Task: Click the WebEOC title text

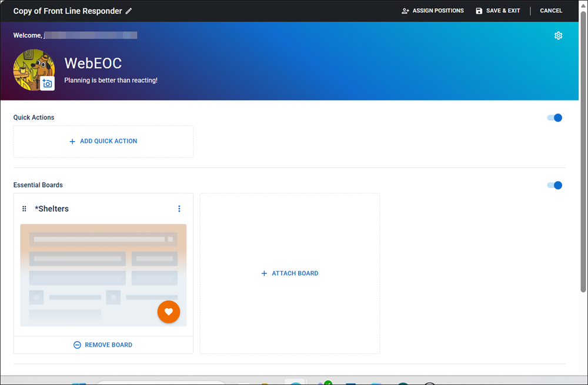Action: pos(93,63)
